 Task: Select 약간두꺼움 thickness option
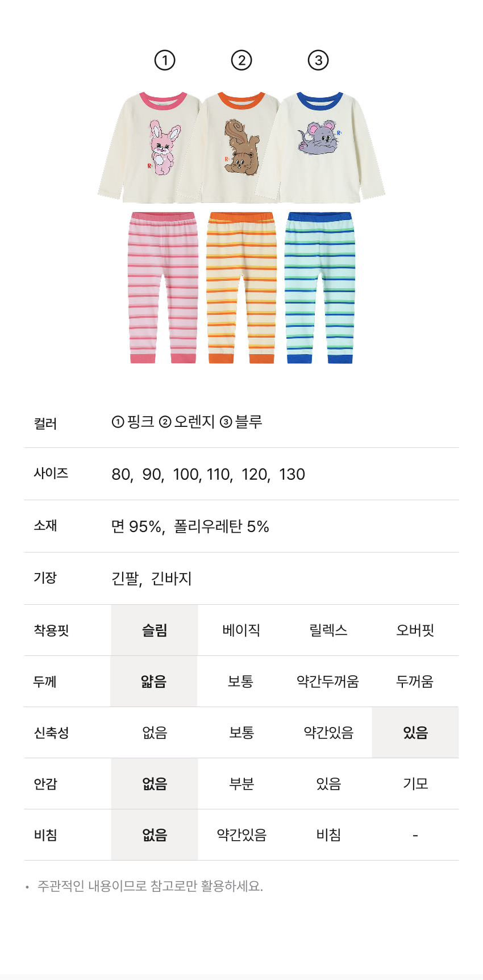(x=328, y=682)
